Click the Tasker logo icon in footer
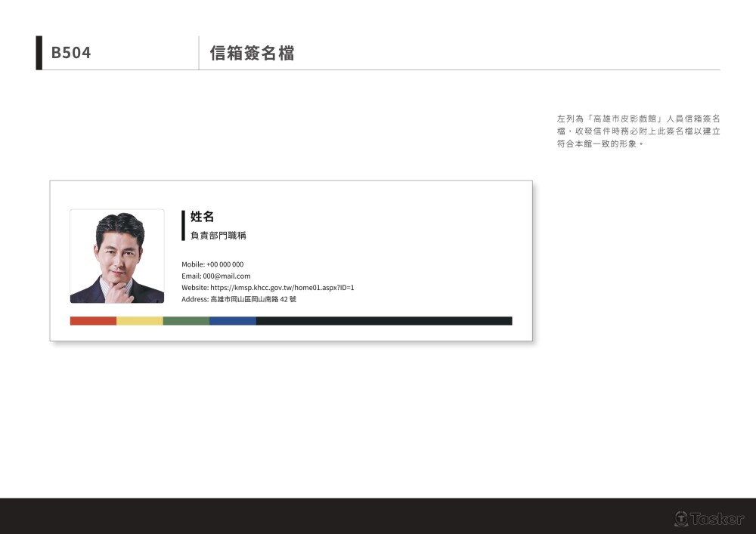 (x=681, y=519)
